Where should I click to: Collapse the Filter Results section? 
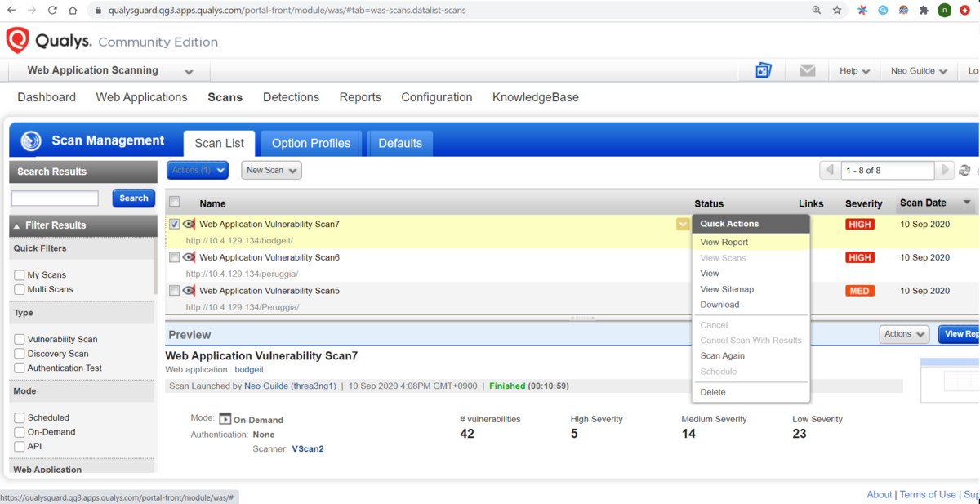click(x=18, y=225)
